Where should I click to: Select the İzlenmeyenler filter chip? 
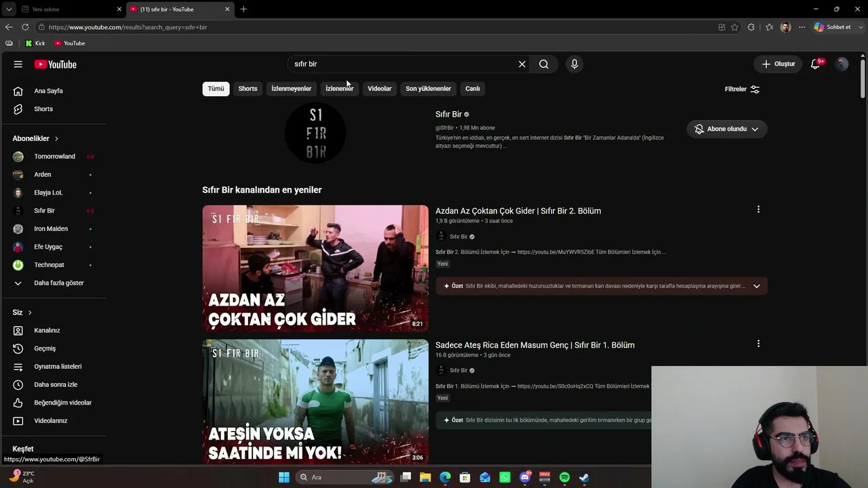tap(292, 89)
